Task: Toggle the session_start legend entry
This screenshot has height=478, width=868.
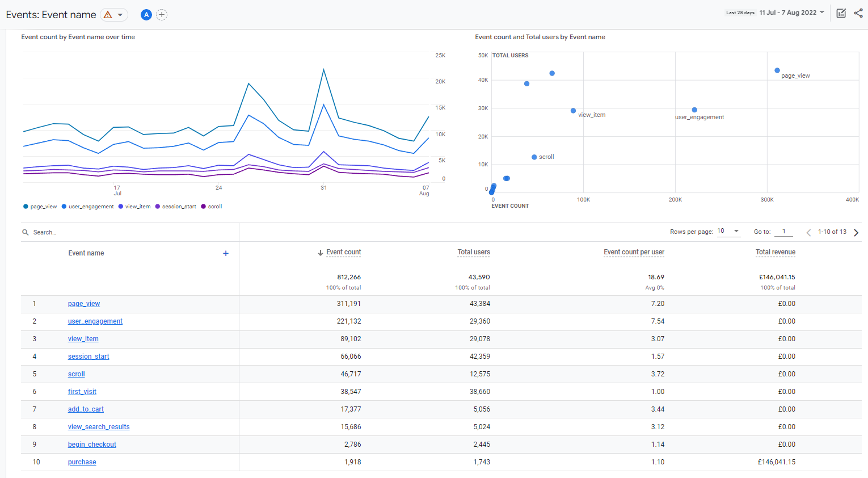Action: tap(175, 206)
